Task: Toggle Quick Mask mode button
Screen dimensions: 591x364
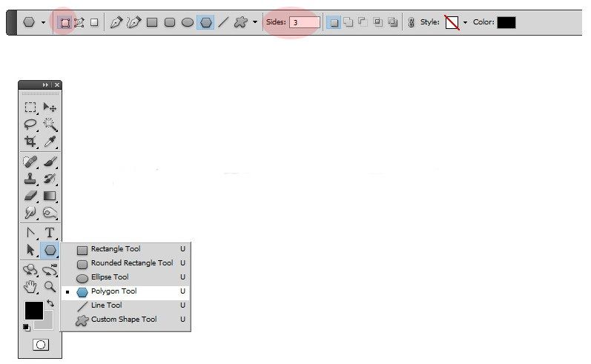Action: point(40,345)
